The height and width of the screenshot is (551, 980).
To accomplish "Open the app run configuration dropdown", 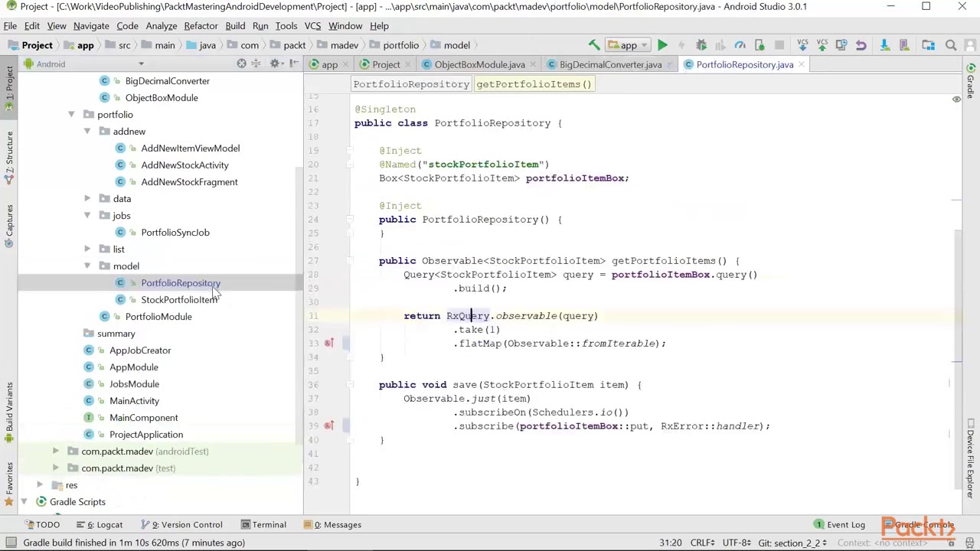I will pos(628,45).
